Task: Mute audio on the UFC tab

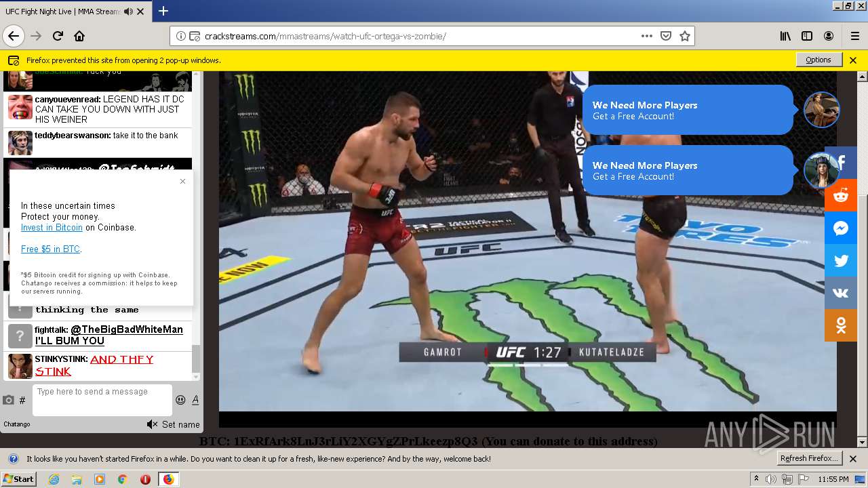Action: click(128, 12)
